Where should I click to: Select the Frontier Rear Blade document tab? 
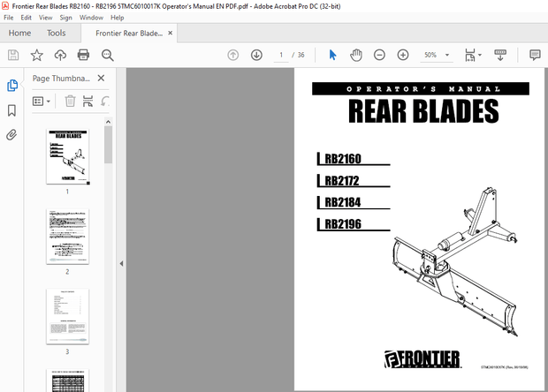[x=129, y=34]
